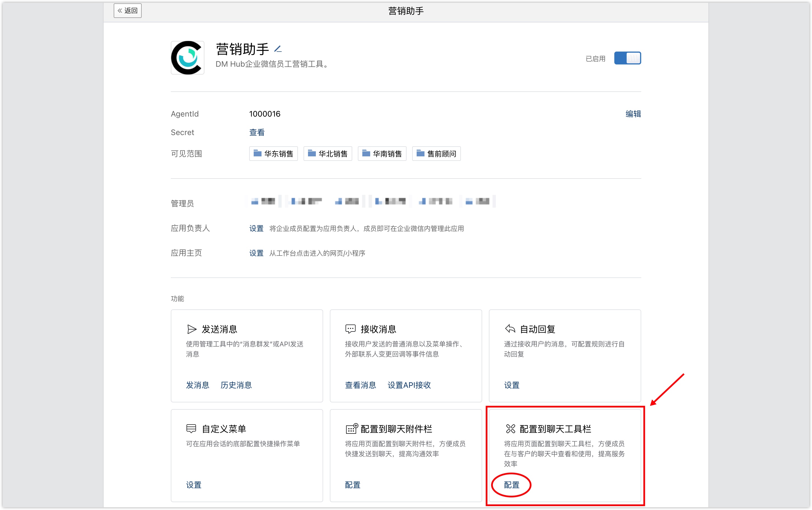This screenshot has height=510, width=812.
Task: Click 设置 for 应用负责人
Action: [256, 229]
